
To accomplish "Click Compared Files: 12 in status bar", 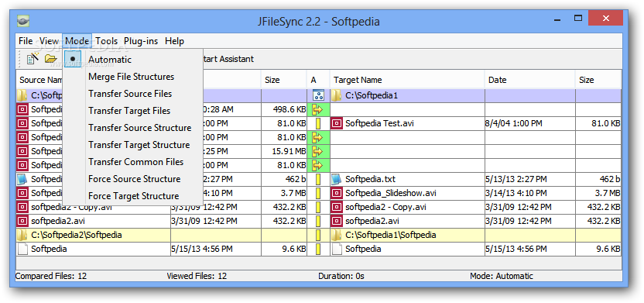I will [51, 276].
